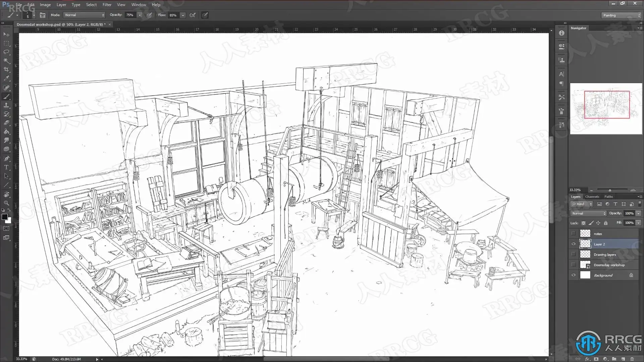Switch to the Channels tab
Screen dimensions: 644x362
pos(592,197)
